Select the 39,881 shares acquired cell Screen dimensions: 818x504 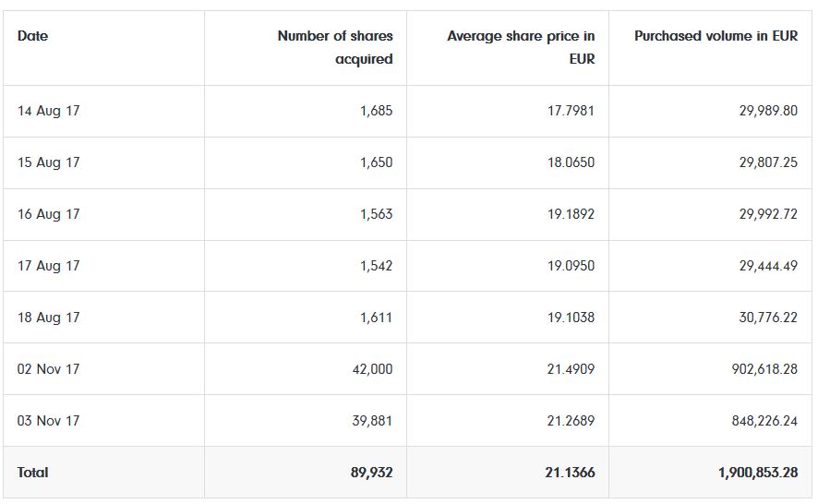pos(372,421)
